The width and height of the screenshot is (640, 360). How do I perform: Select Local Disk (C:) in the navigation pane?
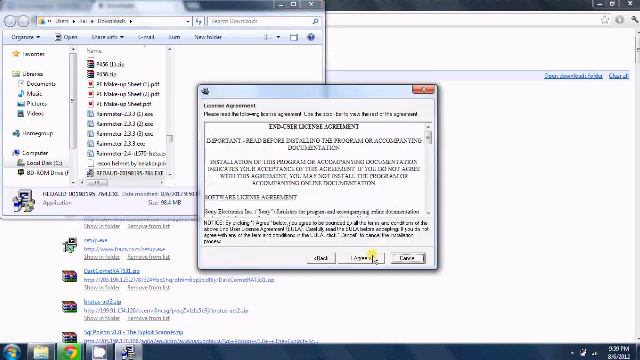44,163
